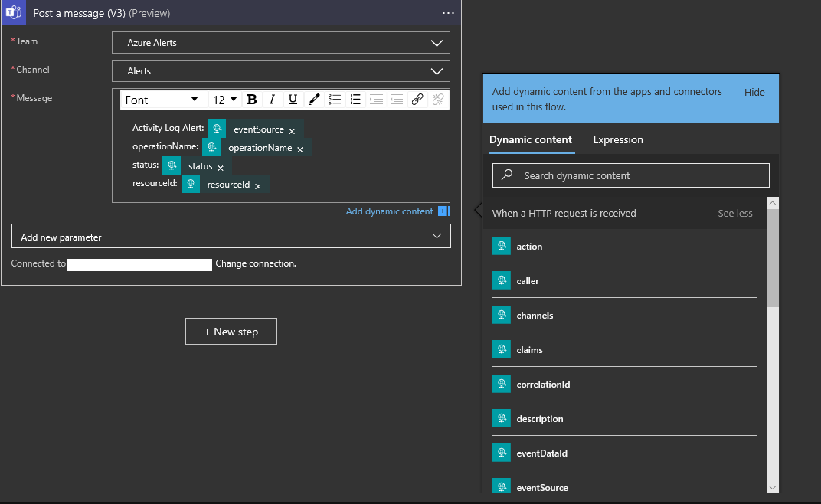Insert the channels dynamic content
The width and height of the screenshot is (821, 504).
(x=625, y=316)
